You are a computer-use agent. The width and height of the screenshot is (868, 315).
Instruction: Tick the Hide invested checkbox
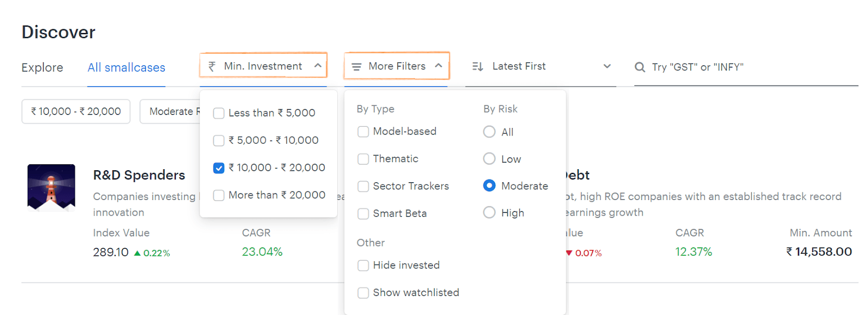pos(363,266)
